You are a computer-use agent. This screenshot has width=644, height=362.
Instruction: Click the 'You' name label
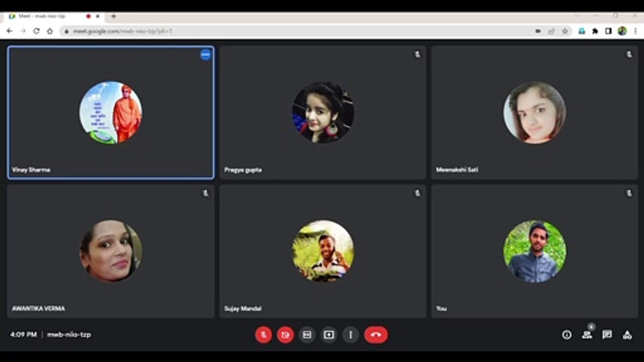pos(441,308)
